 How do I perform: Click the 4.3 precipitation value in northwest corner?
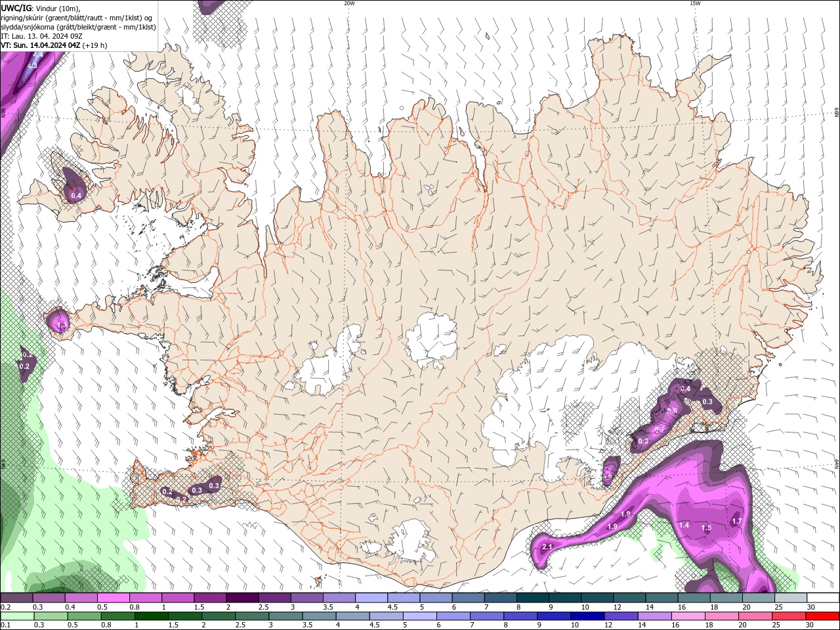[x=32, y=66]
